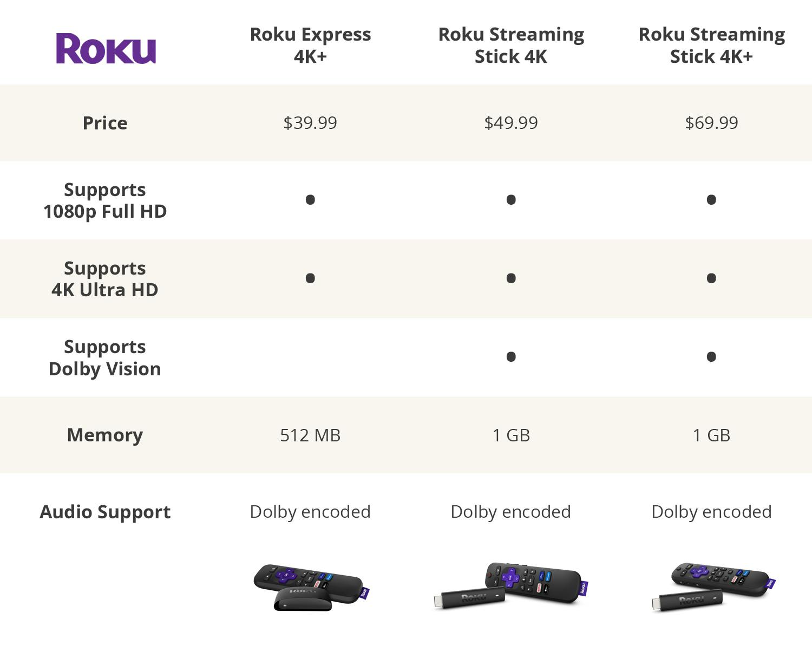Click the Memory row label
812x671 pixels.
click(x=105, y=435)
